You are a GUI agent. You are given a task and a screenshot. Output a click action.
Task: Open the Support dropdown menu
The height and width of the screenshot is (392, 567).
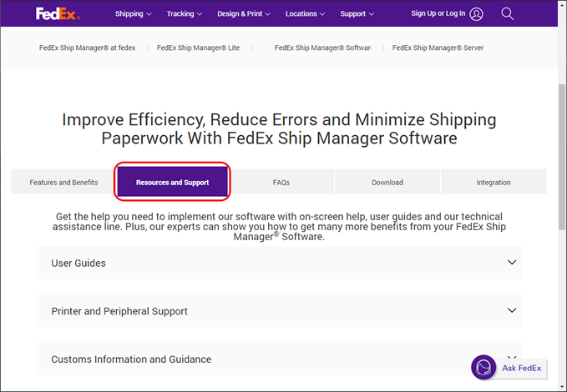[x=357, y=14]
